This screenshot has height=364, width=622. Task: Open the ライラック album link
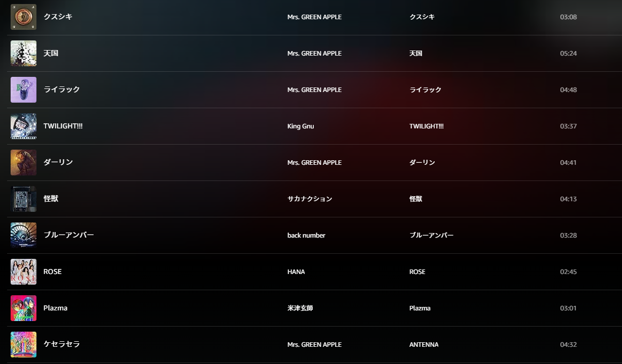coord(425,89)
